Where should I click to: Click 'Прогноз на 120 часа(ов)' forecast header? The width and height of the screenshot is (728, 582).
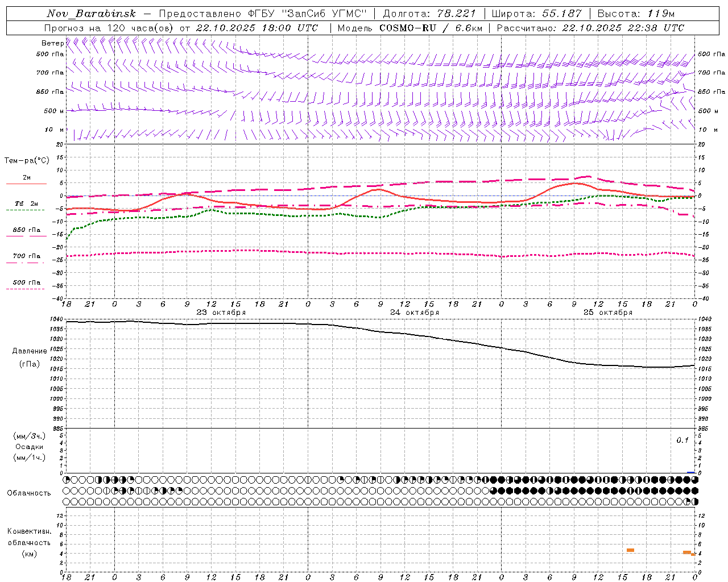(109, 28)
